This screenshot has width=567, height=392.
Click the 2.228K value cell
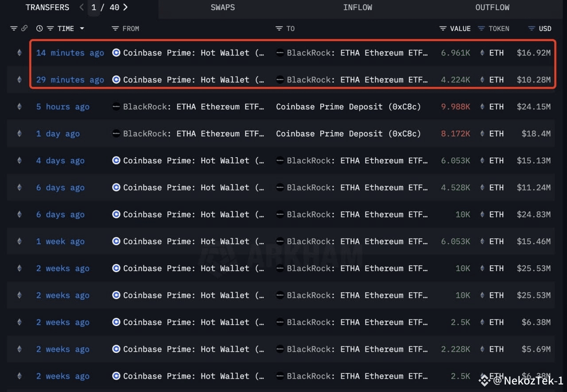tap(455, 349)
